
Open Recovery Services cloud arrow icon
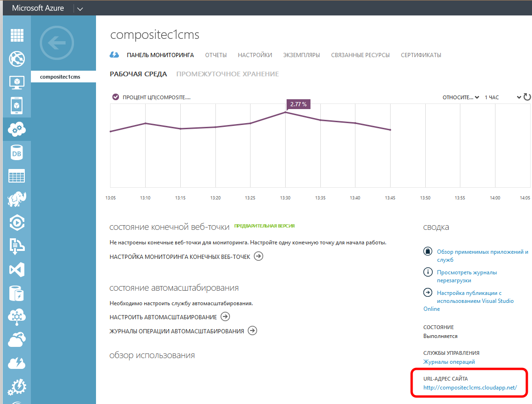17,340
